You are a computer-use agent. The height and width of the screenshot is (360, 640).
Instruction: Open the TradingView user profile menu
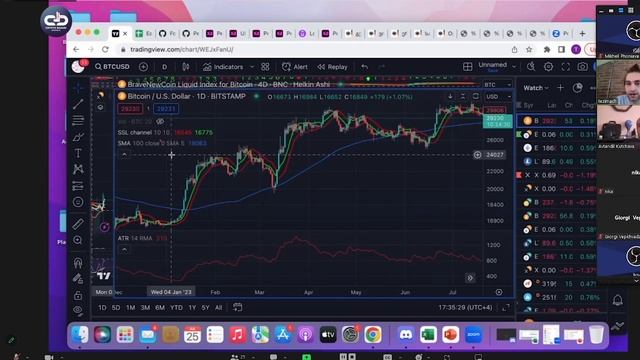(x=78, y=67)
